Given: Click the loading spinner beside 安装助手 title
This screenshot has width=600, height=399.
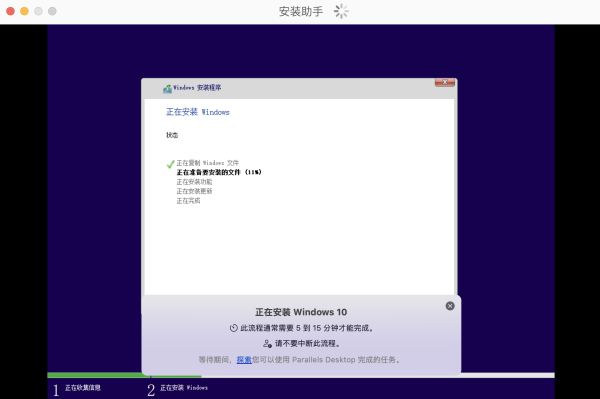Looking at the screenshot, I should pyautogui.click(x=341, y=11).
